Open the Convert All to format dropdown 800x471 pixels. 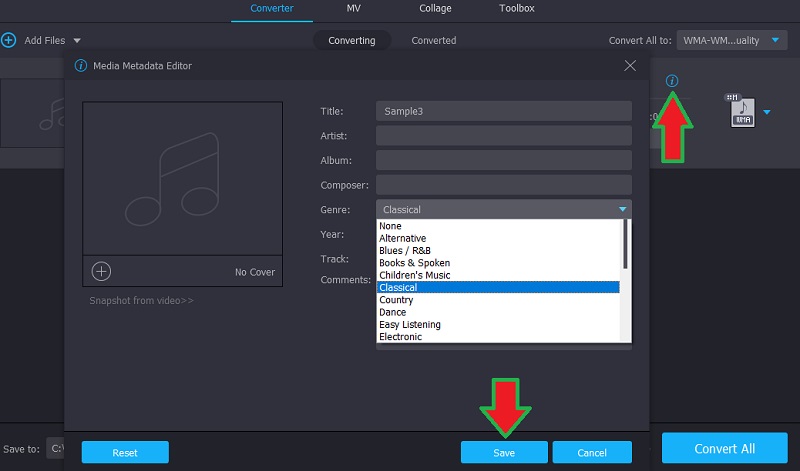[733, 40]
